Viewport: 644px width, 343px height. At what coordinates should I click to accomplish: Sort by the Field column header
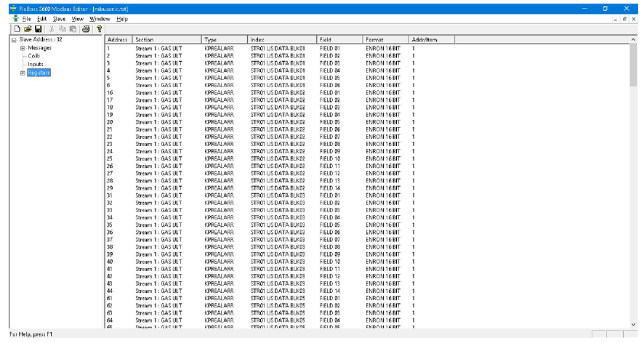339,40
